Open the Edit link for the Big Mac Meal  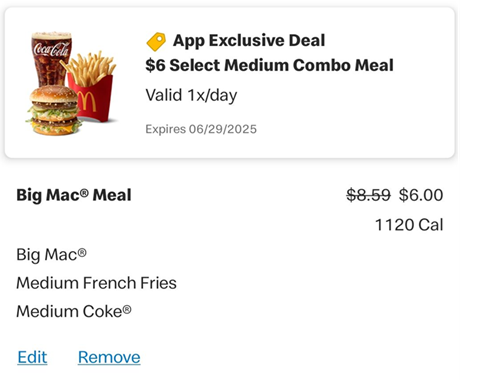point(32,357)
